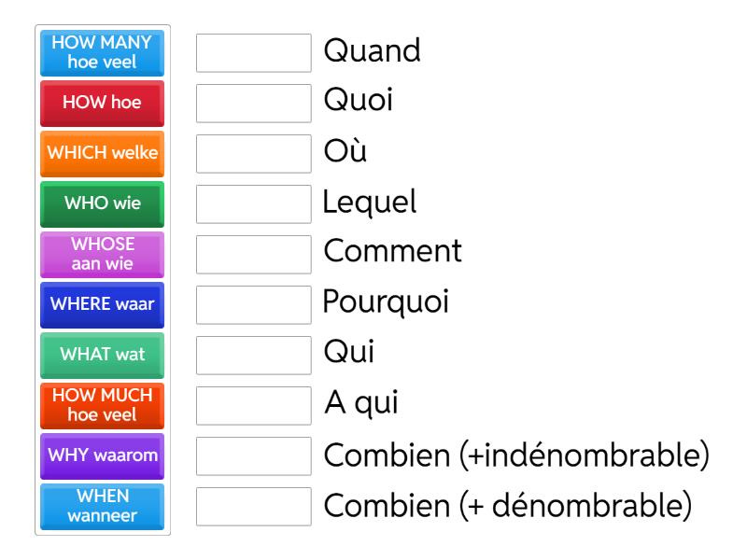Select the 'HOW MANY hoe veel' tile

pos(102,53)
